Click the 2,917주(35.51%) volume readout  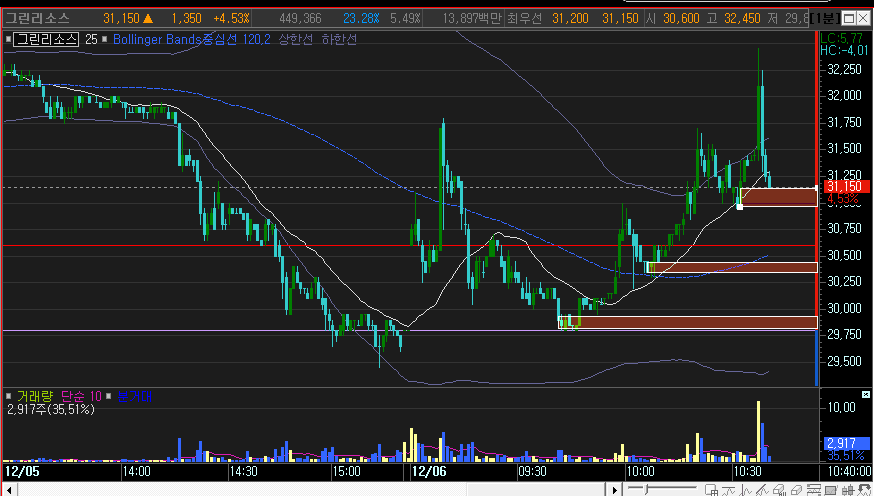[51, 410]
